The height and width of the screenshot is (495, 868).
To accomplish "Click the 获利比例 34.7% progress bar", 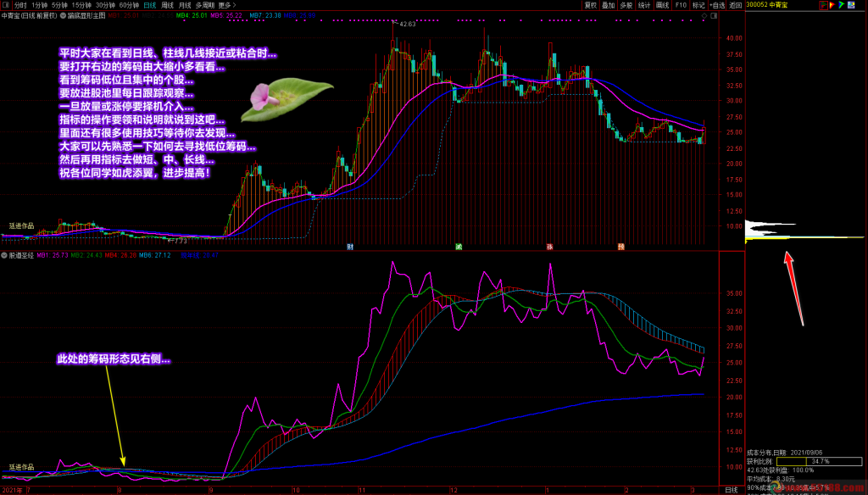I will point(820,461).
